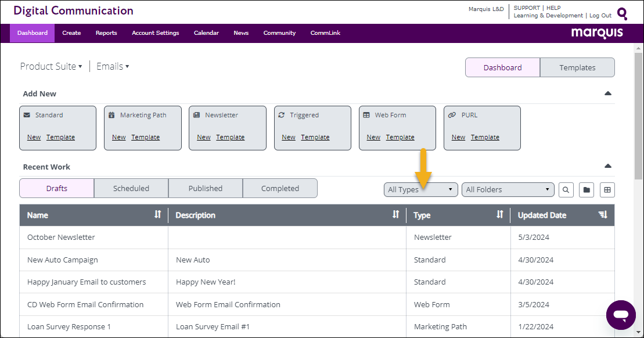Open the October Newsletter draft row
Screen dimensions: 644x338
pyautogui.click(x=316, y=238)
